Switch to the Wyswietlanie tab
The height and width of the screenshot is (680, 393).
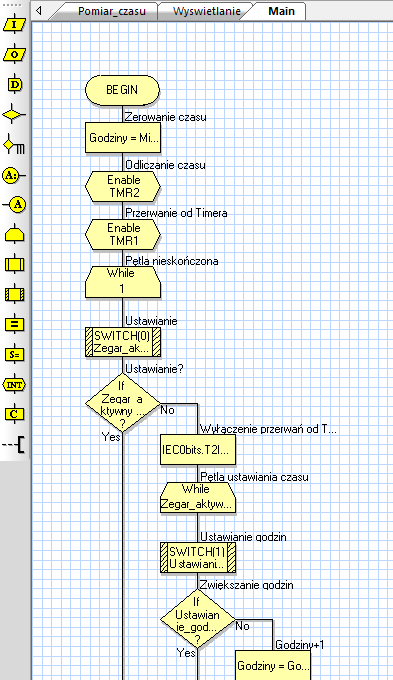tap(206, 11)
